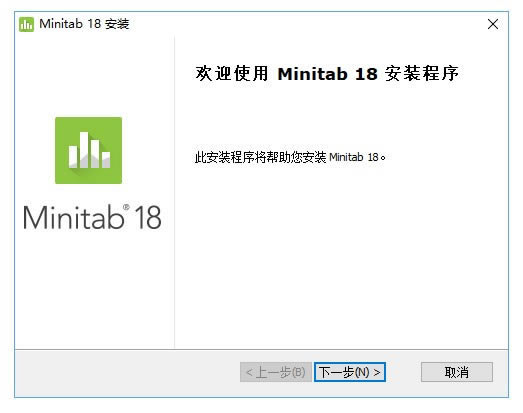
Task: Click the large green Minitab logo
Action: point(88,150)
